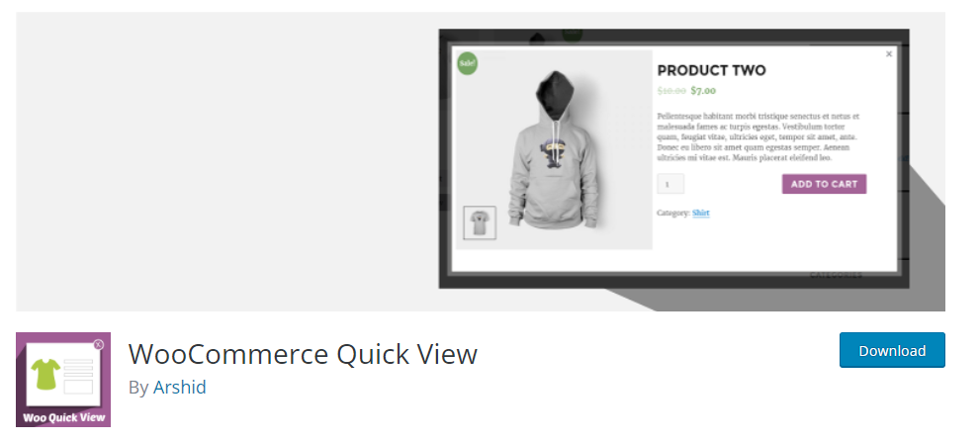Click the CATEGORIES text behind the modal
This screenshot has height=441, width=980.
coord(836,276)
